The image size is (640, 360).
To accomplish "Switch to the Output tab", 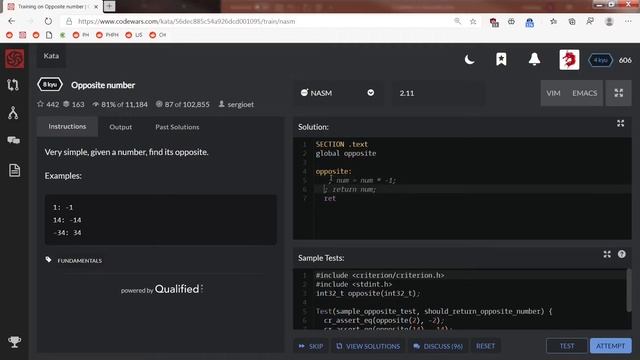I will tap(120, 127).
